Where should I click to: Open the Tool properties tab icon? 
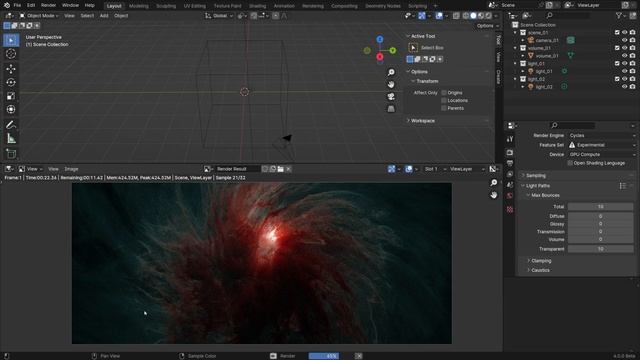510,139
